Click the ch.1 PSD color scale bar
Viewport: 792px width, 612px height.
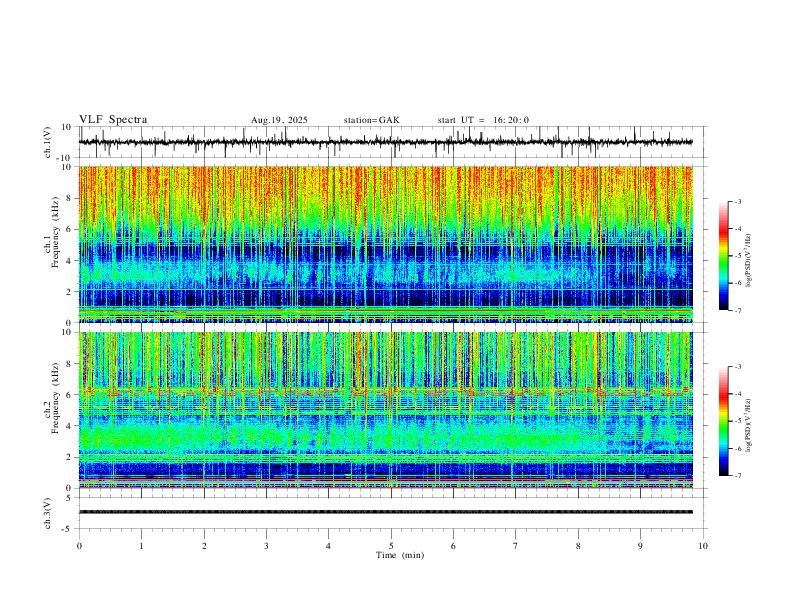724,256
